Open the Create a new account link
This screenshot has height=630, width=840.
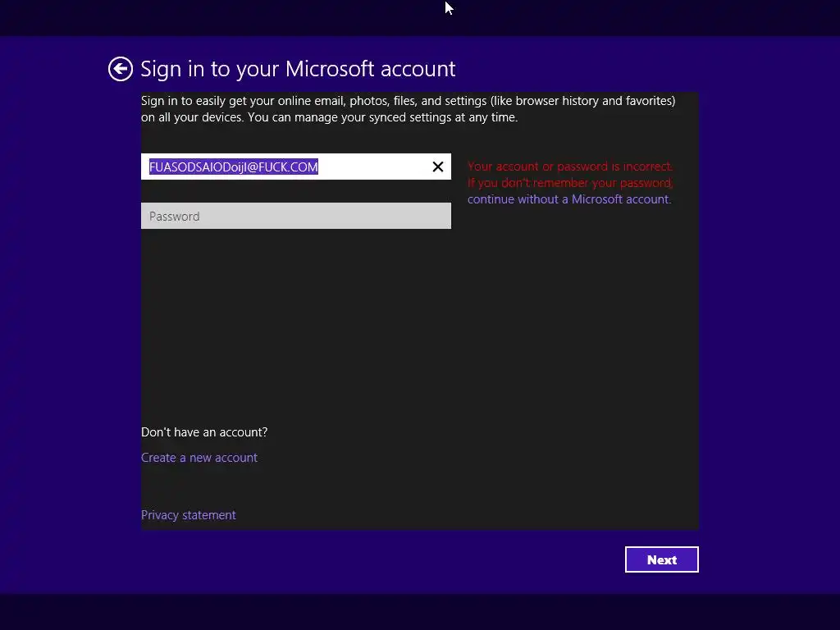199,458
